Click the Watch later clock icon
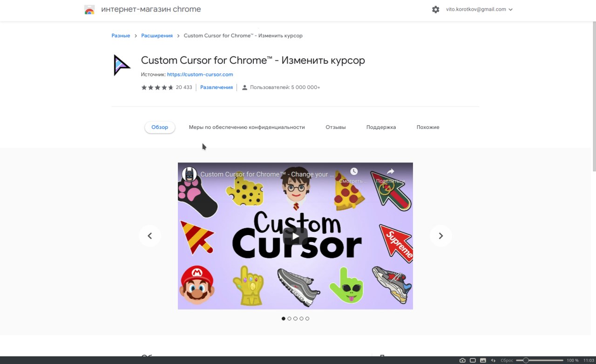 (x=354, y=172)
